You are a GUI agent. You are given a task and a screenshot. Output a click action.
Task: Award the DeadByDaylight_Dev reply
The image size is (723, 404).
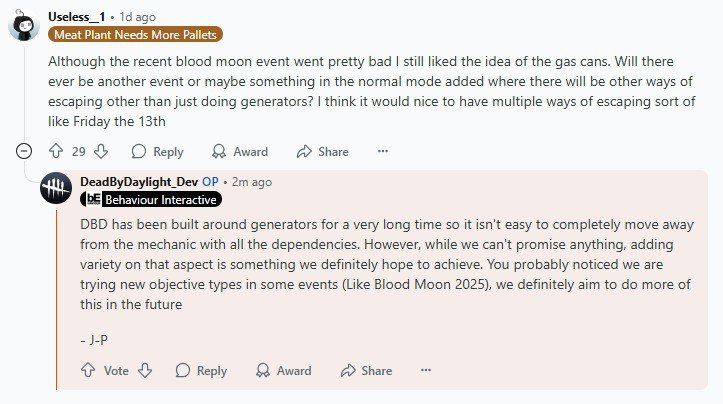(284, 370)
